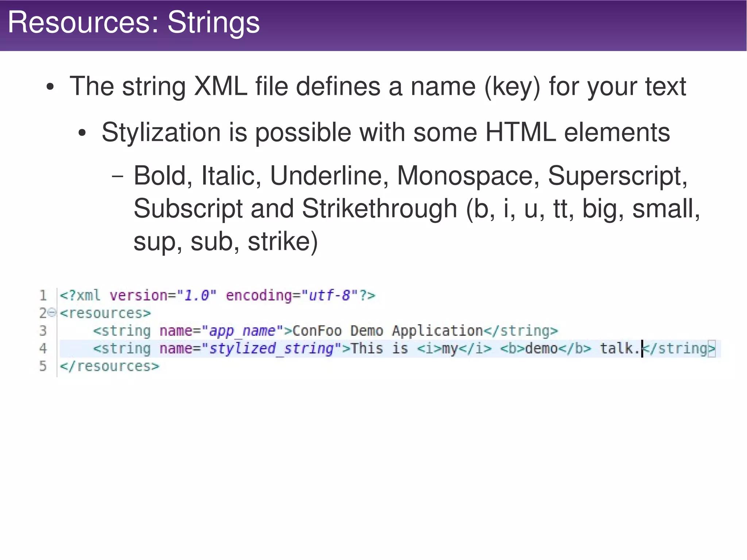Click the opening <resources> tag

[105, 313]
